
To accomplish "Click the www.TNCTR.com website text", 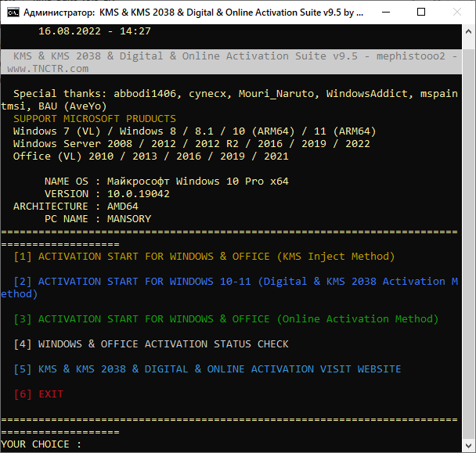I will (48, 69).
